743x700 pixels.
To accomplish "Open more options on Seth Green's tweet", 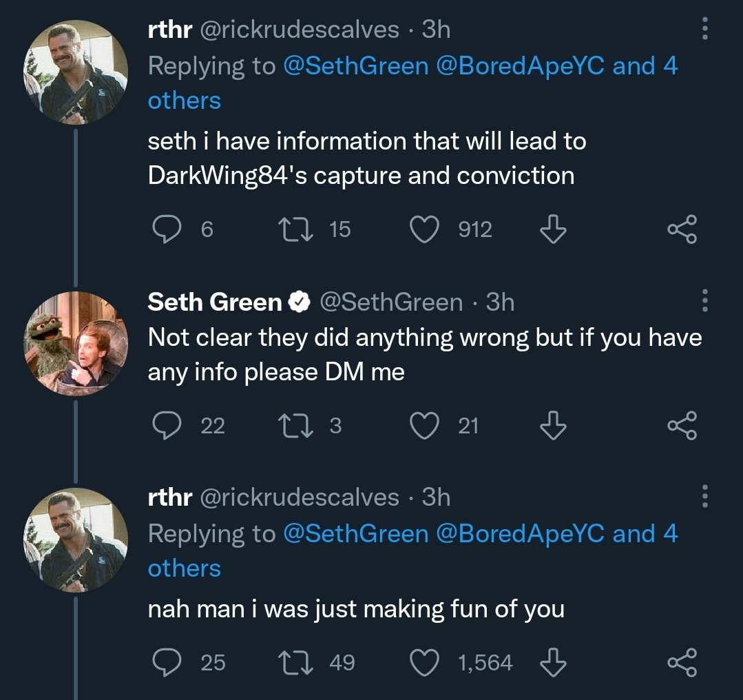I will click(704, 300).
